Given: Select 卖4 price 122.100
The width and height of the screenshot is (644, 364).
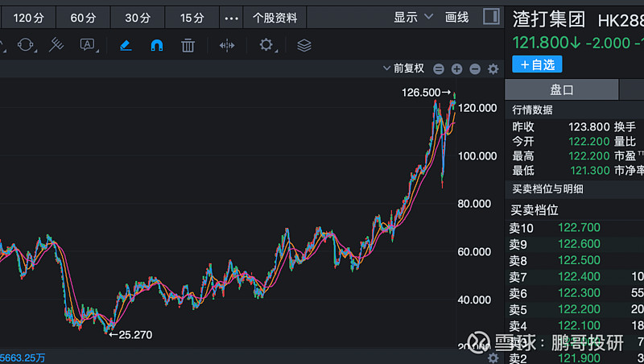Looking at the screenshot, I should 579,325.
